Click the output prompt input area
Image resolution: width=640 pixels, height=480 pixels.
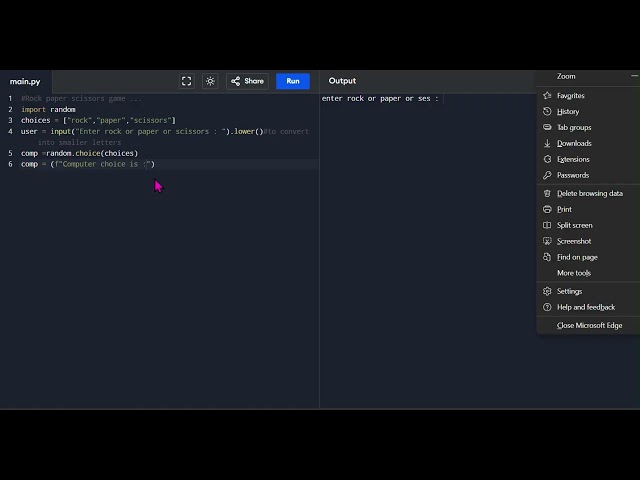tap(443, 98)
